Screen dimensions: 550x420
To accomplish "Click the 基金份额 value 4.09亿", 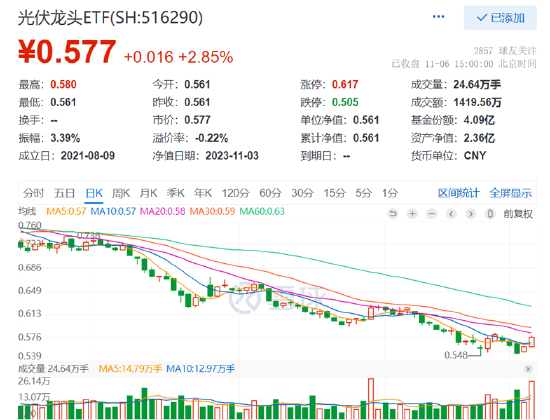I will click(x=479, y=120).
